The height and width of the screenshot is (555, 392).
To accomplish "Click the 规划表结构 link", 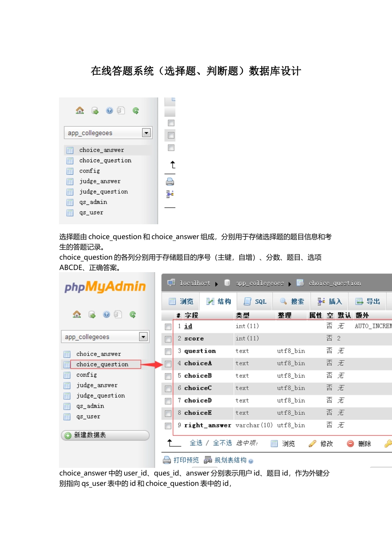I will [x=230, y=460].
